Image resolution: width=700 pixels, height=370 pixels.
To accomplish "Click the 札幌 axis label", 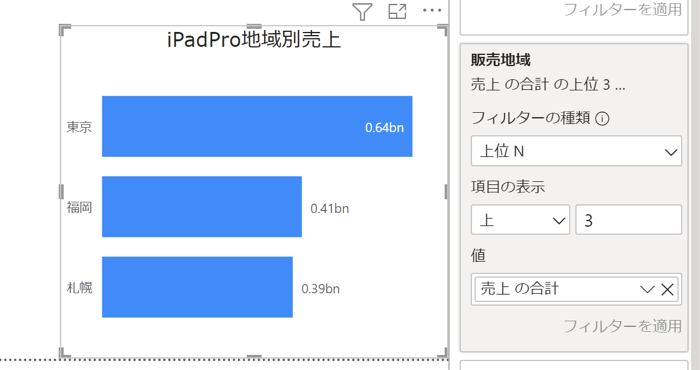I will pos(79,288).
